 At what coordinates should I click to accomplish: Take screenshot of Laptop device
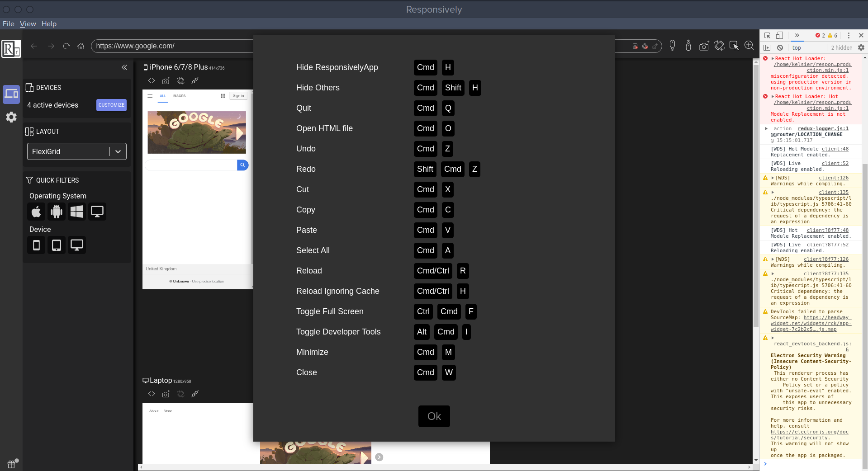(x=166, y=394)
